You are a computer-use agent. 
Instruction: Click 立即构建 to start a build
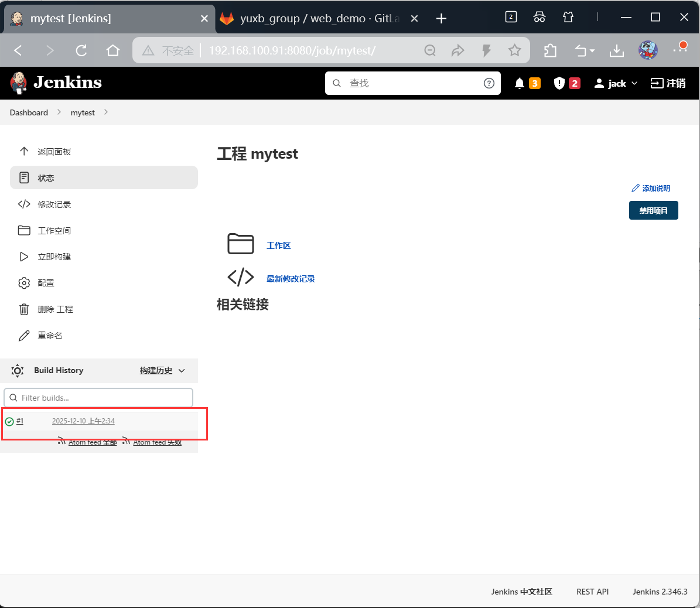(104, 257)
